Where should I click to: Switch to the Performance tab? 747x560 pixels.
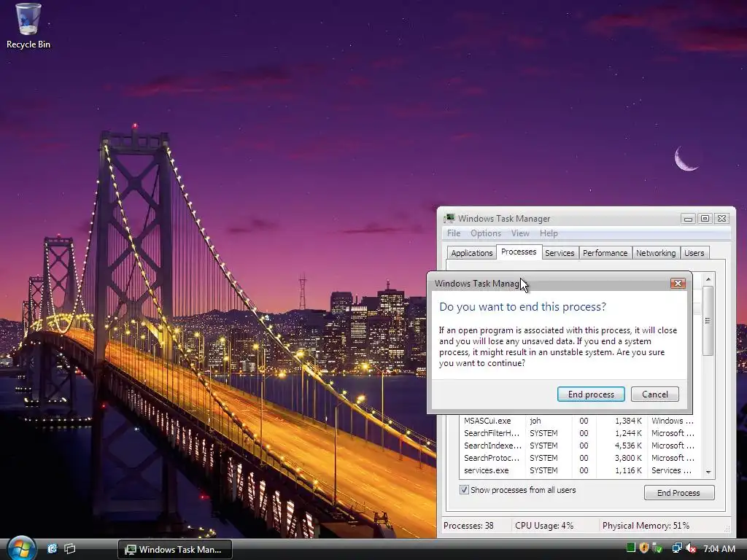pos(605,253)
